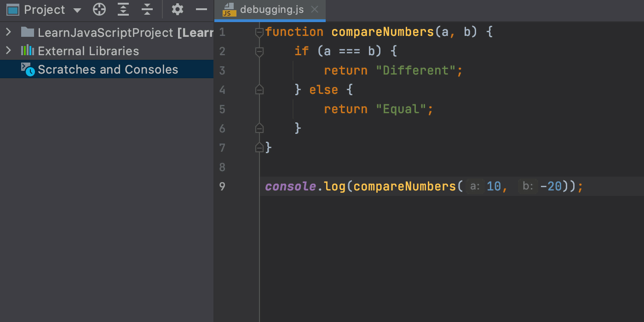644x322 pixels.
Task: Close the debugging.js tab
Action: click(x=315, y=10)
